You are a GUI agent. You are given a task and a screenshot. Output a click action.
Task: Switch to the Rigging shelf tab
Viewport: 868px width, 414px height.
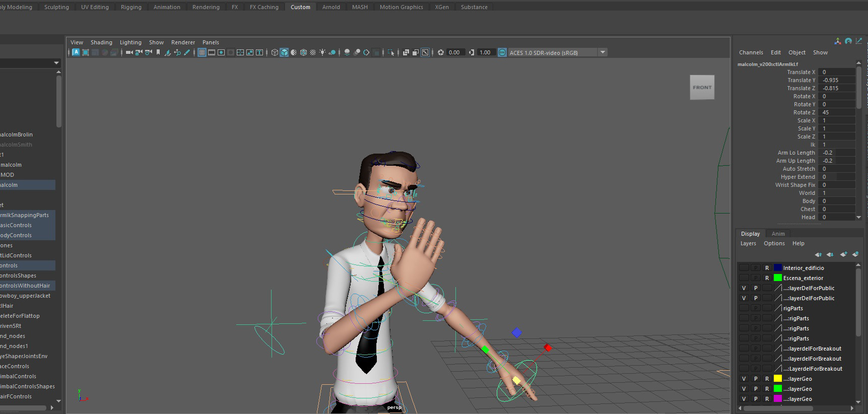coord(131,7)
